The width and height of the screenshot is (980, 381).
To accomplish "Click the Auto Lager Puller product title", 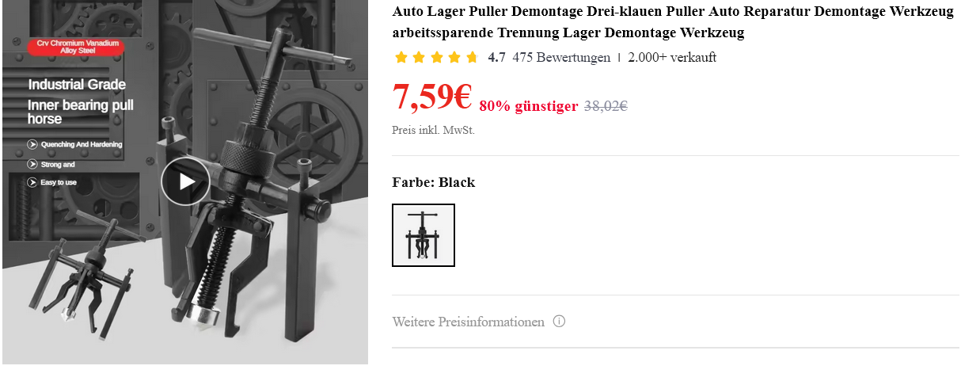I will [673, 22].
